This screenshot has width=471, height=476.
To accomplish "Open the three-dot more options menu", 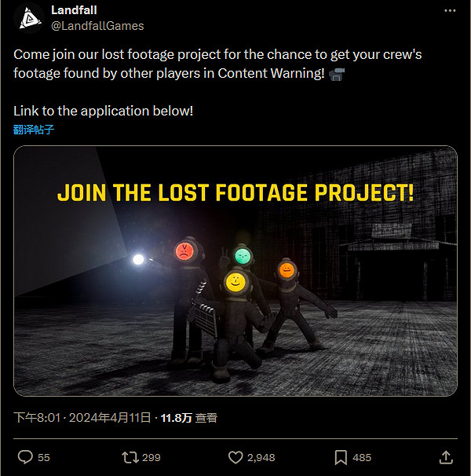I will (449, 11).
